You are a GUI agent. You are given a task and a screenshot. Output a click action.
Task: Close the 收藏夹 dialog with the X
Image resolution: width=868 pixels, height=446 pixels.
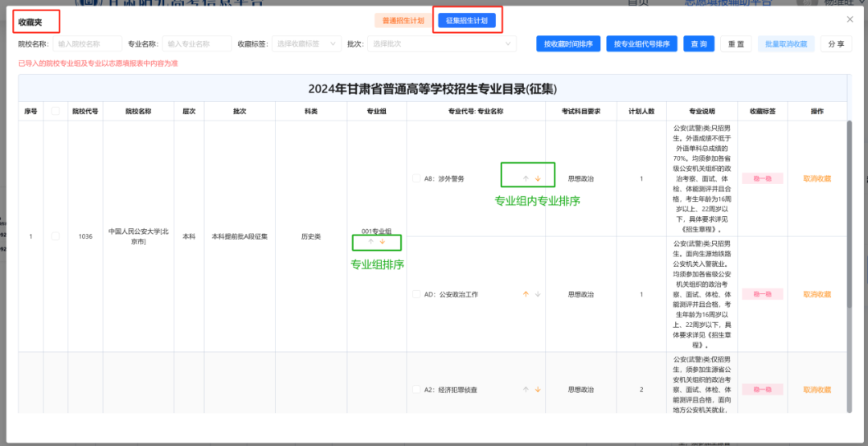pos(850,19)
